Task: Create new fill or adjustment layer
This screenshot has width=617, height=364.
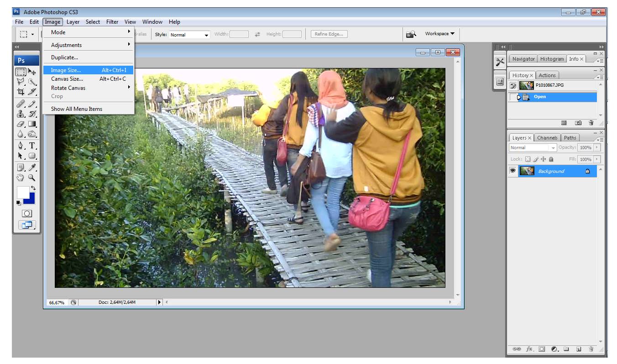Action: [x=554, y=349]
